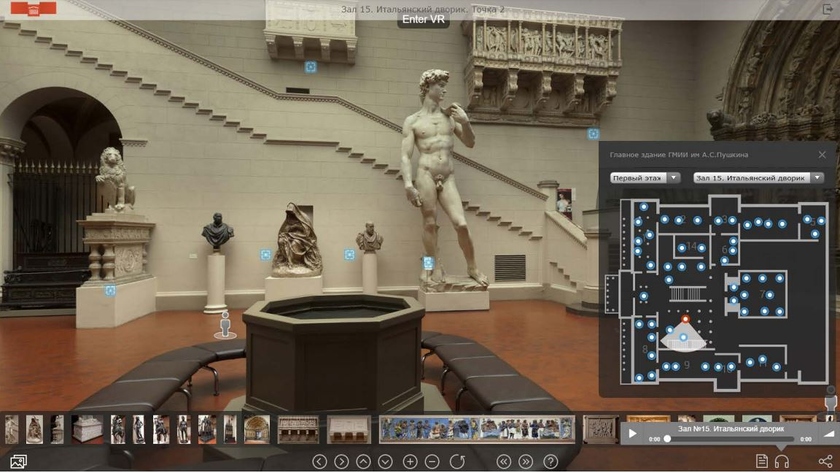Expand the 'Зал 15. Итальянский дворик' hall dropdown
The height and width of the screenshot is (473, 840).
(758, 178)
